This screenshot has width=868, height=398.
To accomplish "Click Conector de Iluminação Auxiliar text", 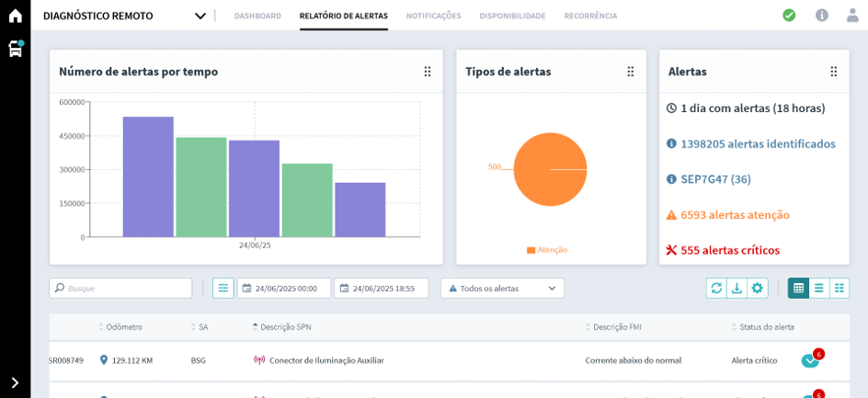I will pos(326,360).
